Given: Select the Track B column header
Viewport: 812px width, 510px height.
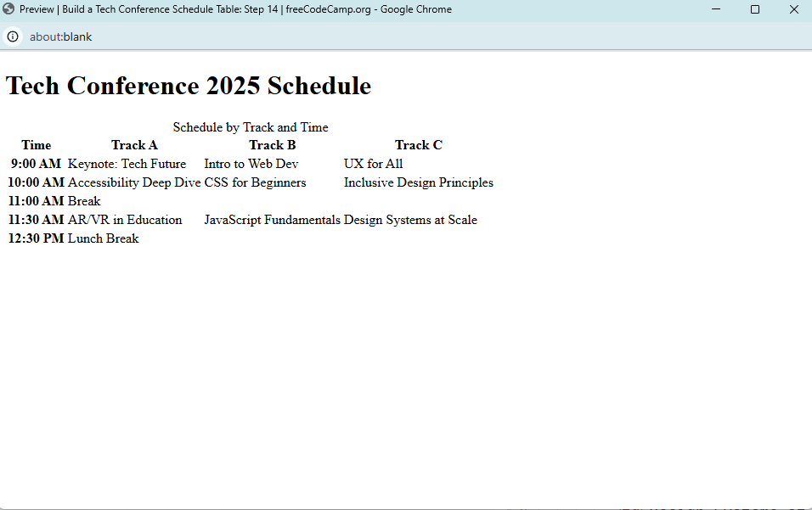Looking at the screenshot, I should click(x=272, y=145).
